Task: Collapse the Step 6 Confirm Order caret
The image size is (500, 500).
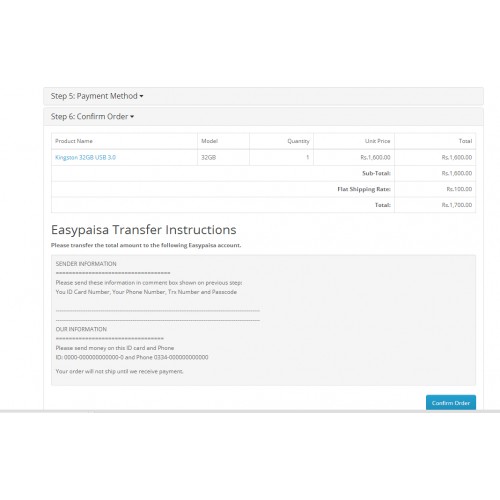Action: click(x=132, y=117)
